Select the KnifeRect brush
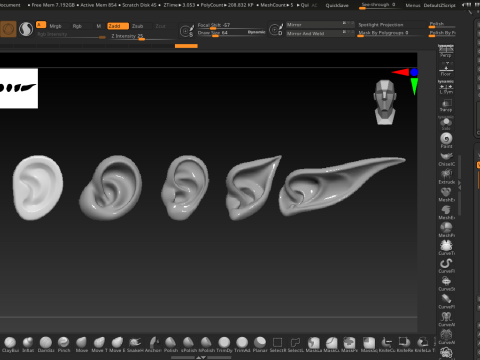This screenshot has height=360, width=480. [x=405, y=344]
